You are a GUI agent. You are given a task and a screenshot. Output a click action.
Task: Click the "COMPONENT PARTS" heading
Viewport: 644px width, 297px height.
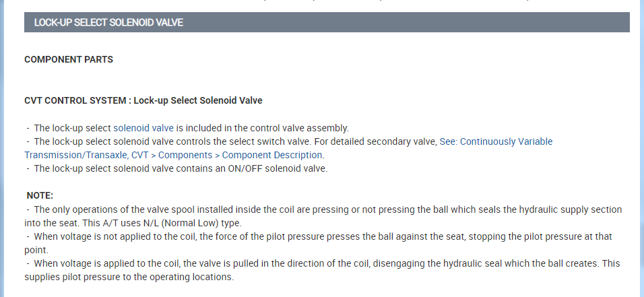[69, 59]
